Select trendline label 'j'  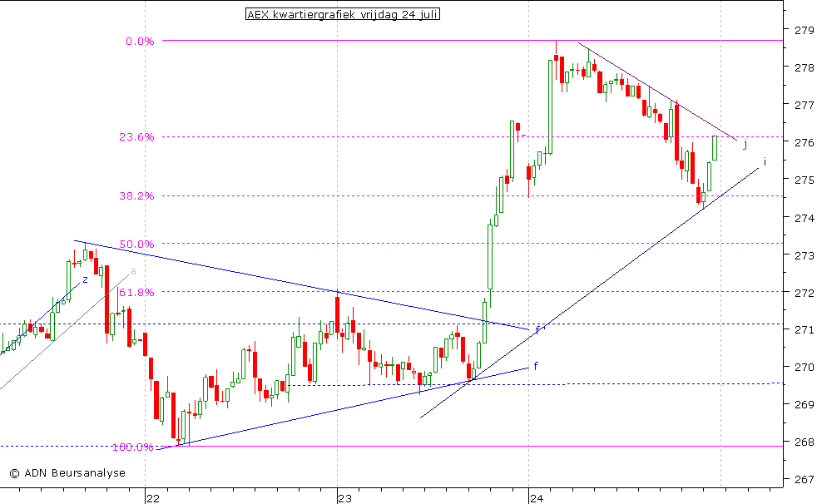click(x=745, y=144)
